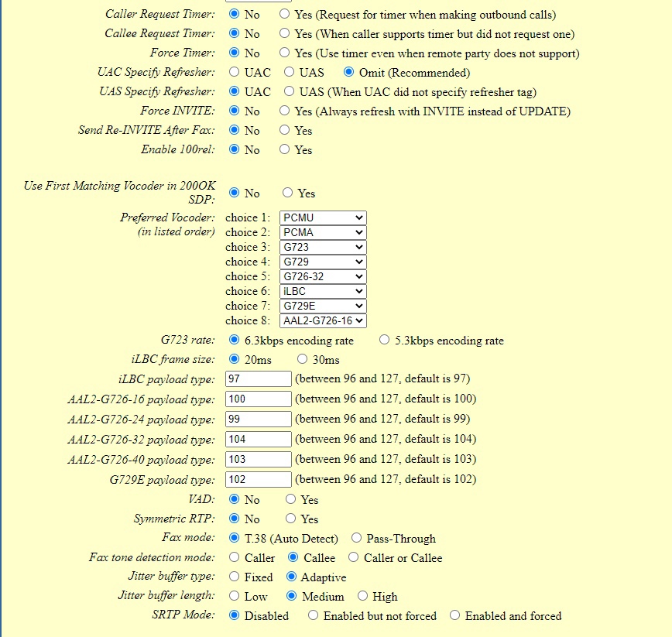Select No for VAD
The image size is (672, 637).
(x=234, y=498)
